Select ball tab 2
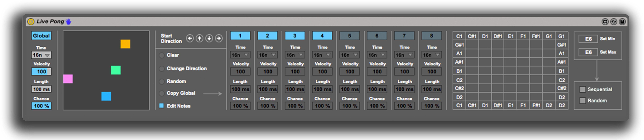Image resolution: width=644 pixels, height=140 pixels. coord(267,36)
